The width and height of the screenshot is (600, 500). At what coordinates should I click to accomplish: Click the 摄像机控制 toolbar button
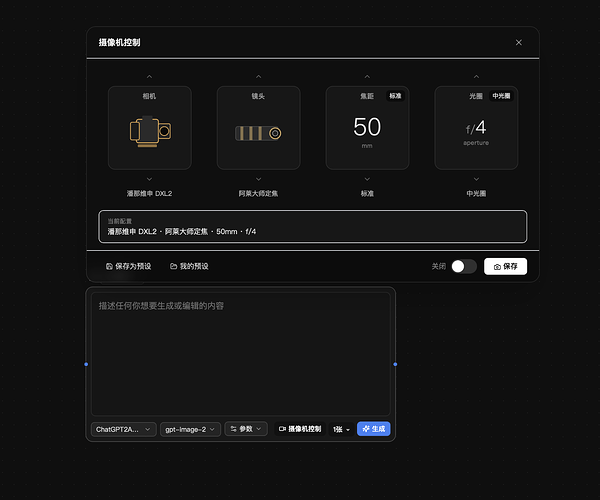click(x=300, y=429)
